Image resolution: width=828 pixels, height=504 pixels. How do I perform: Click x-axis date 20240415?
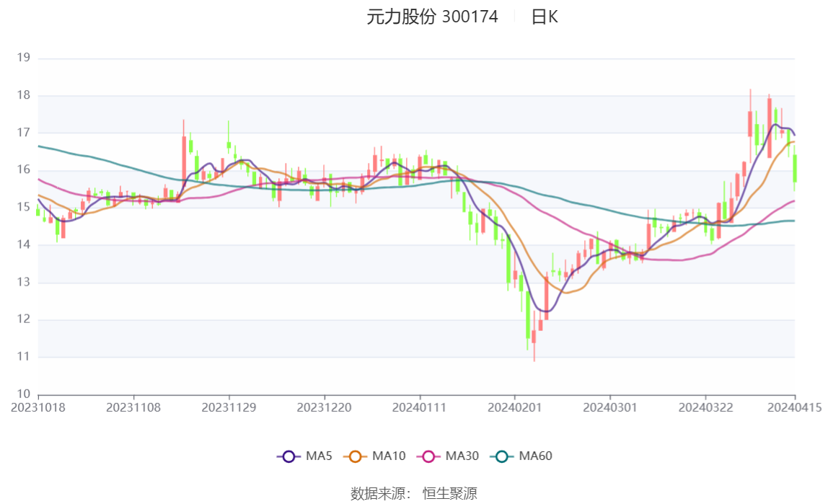point(795,408)
